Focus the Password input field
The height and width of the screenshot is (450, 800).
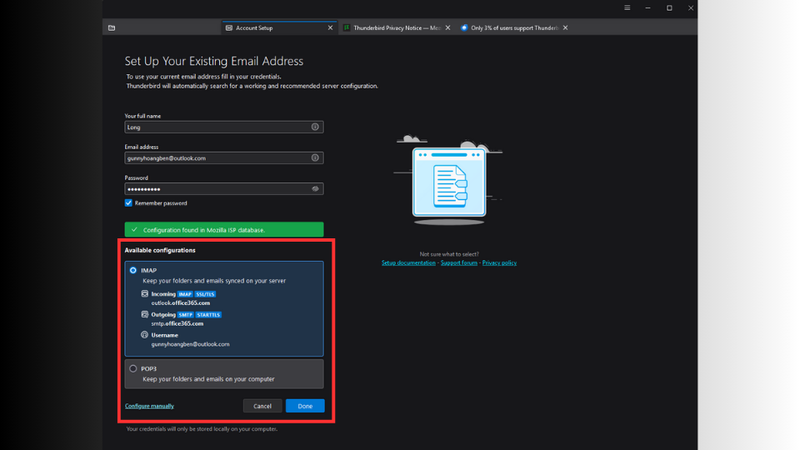224,189
